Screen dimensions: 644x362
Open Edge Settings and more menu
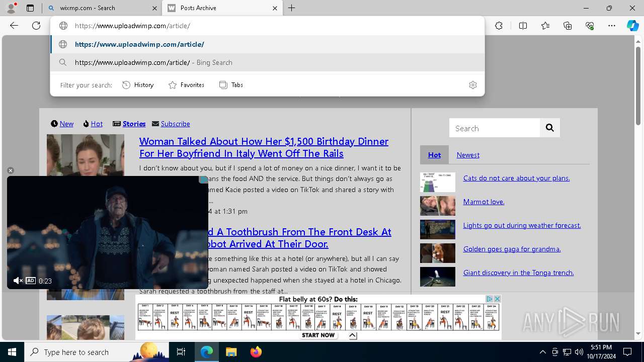pos(612,26)
